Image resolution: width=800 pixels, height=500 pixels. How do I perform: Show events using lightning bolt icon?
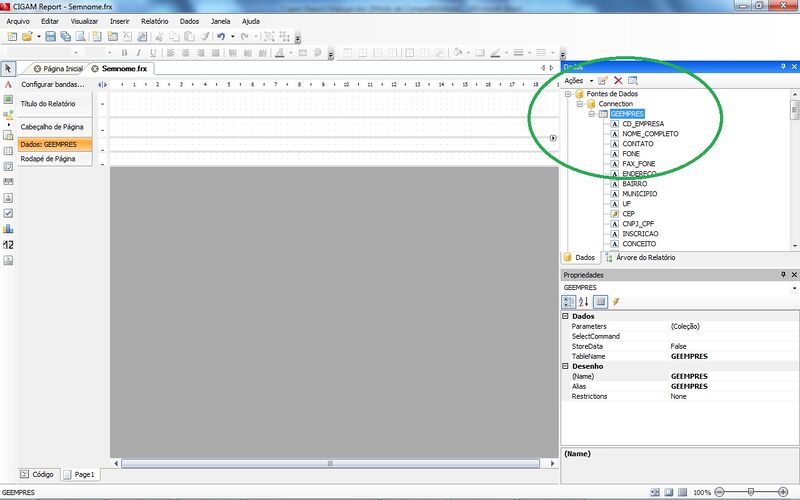(x=616, y=302)
